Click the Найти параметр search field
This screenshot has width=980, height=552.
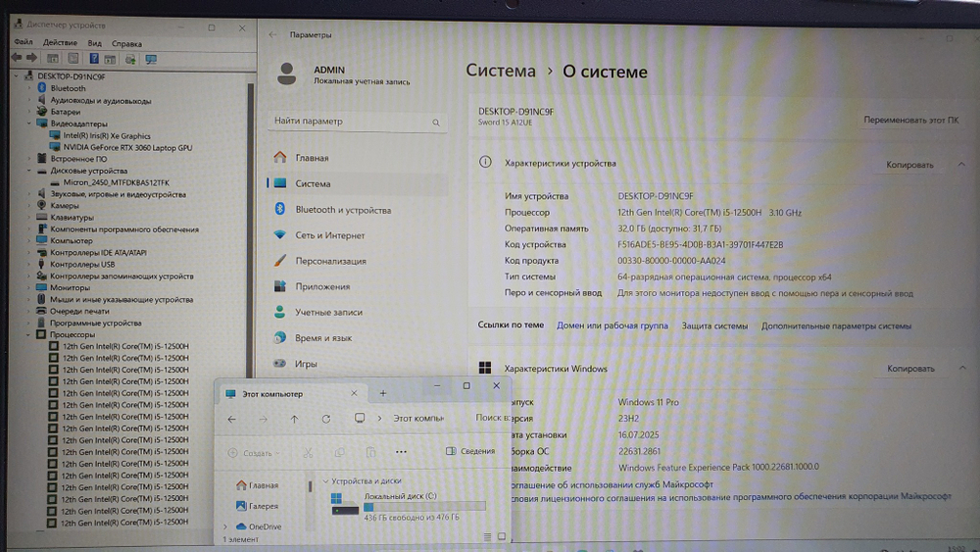(351, 122)
